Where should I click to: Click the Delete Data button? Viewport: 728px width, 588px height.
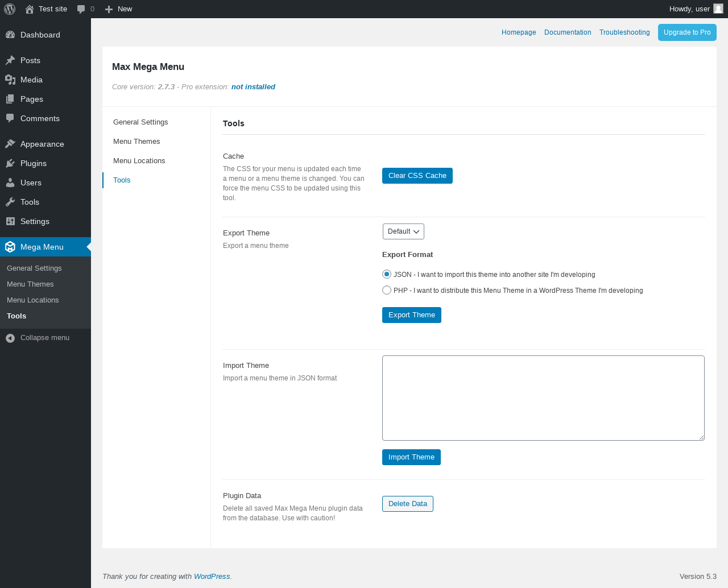pos(408,504)
